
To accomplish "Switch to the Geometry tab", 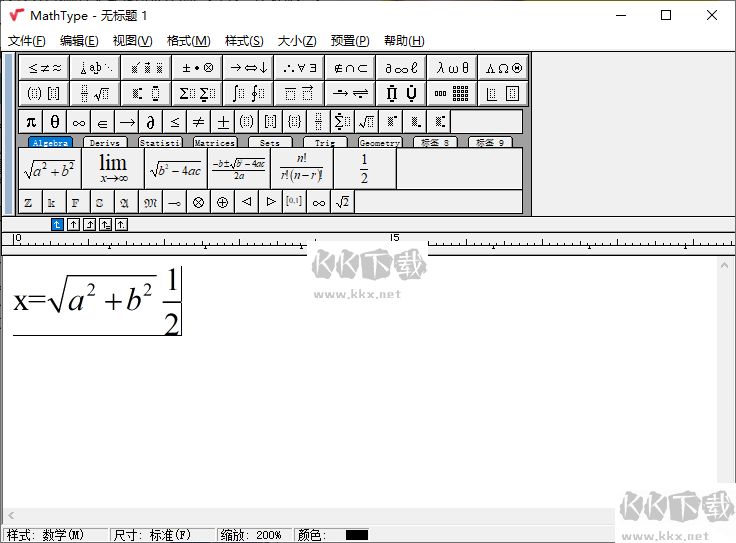I will pyautogui.click(x=380, y=143).
